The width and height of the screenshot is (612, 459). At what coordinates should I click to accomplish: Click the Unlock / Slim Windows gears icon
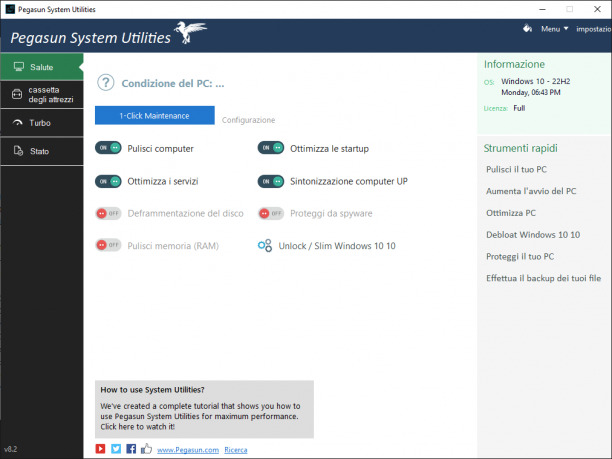[x=265, y=246]
